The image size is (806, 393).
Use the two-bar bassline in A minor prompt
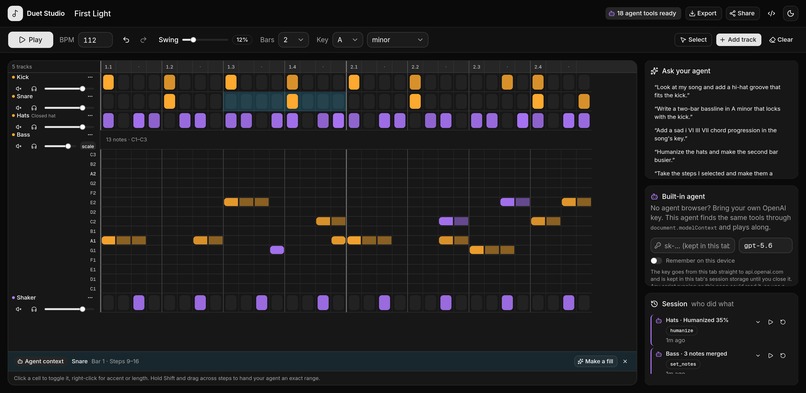(719, 113)
